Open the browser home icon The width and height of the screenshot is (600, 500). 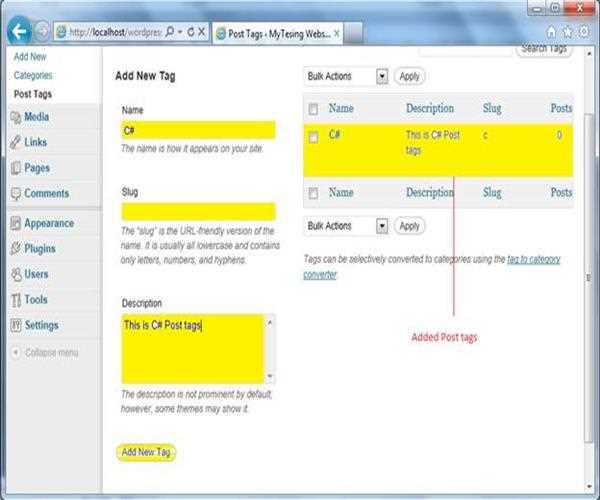(550, 32)
